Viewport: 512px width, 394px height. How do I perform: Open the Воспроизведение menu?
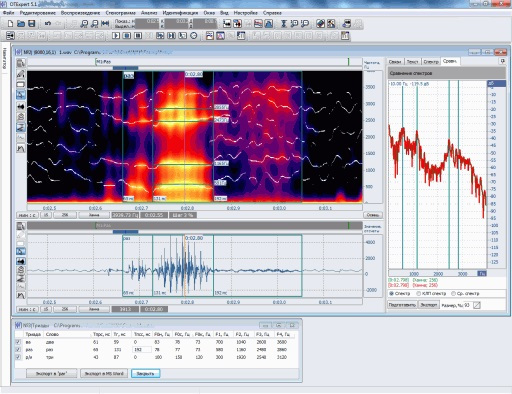coord(80,13)
